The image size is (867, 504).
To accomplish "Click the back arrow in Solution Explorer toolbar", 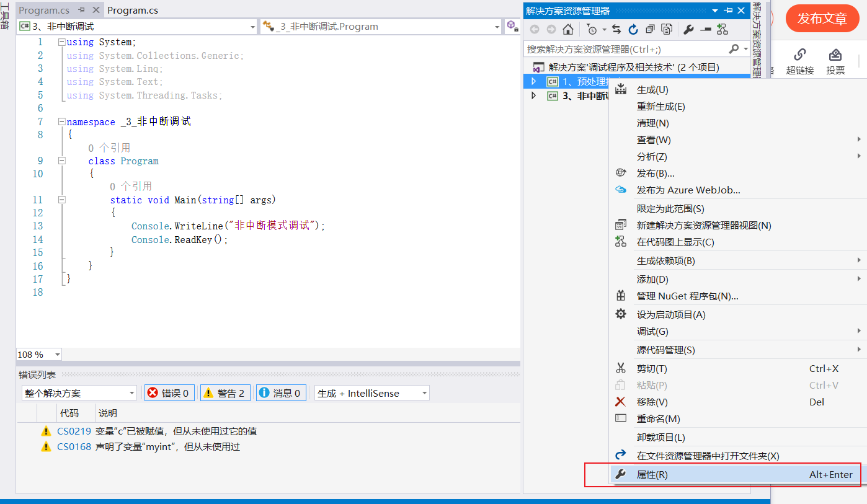I will tap(535, 29).
